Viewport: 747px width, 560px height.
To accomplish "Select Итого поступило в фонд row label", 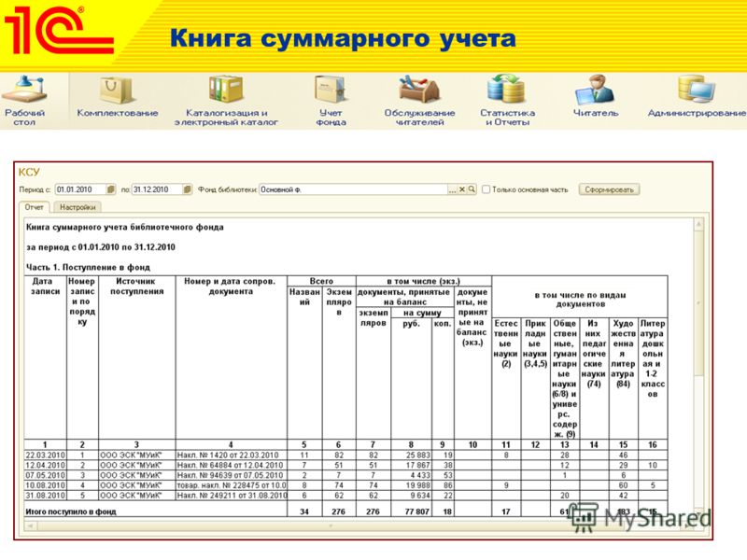I will pos(71,511).
